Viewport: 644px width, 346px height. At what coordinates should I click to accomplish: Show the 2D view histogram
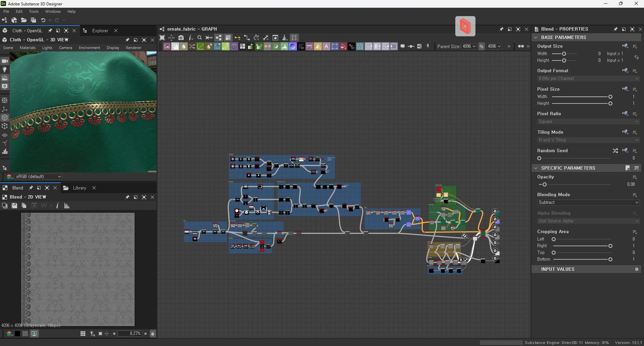(67, 206)
